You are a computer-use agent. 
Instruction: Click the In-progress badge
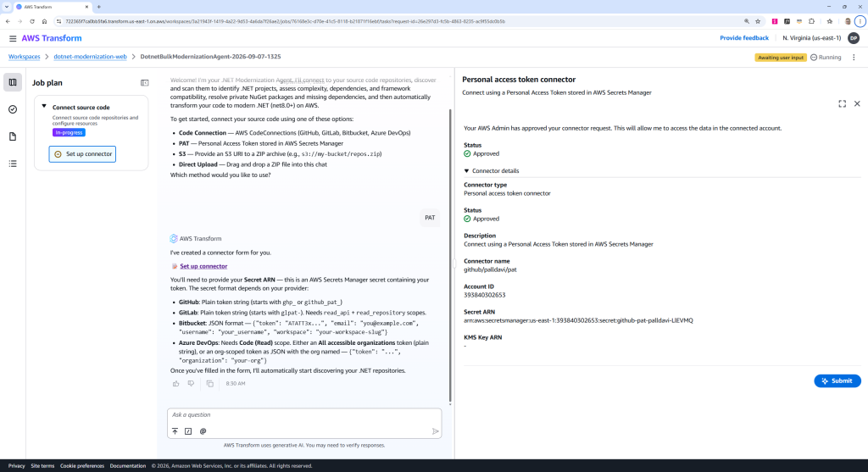pos(70,133)
